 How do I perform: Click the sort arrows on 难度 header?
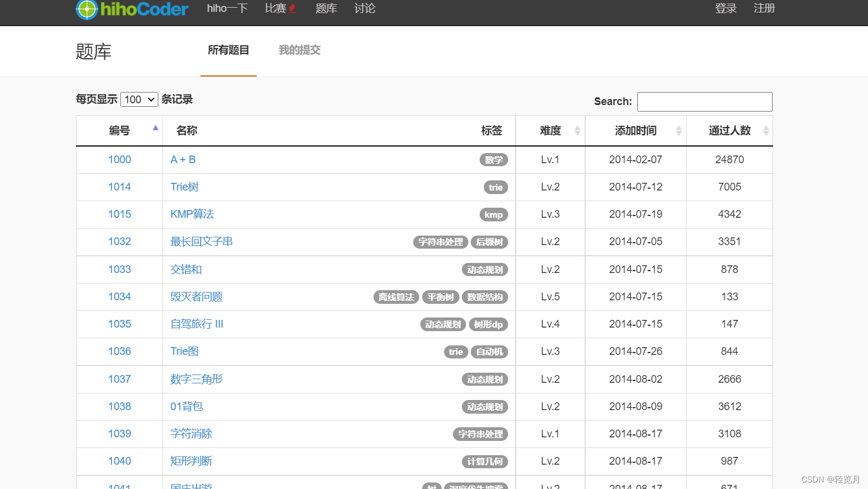point(576,130)
